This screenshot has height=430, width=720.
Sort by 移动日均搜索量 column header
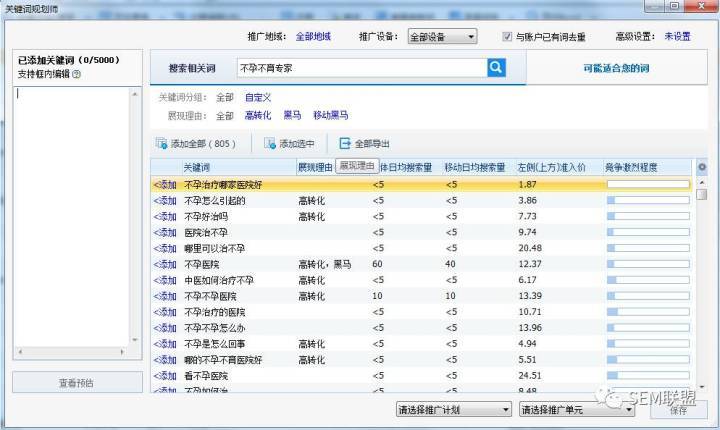click(475, 168)
